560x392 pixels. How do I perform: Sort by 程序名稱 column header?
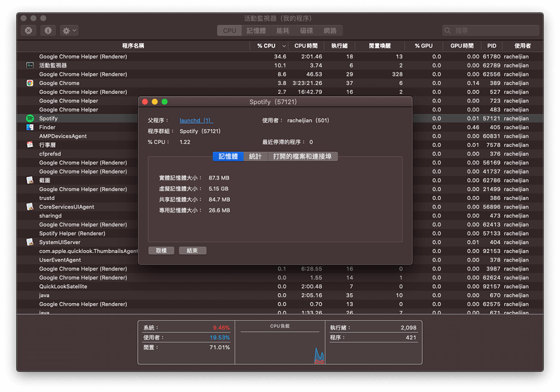click(x=133, y=46)
